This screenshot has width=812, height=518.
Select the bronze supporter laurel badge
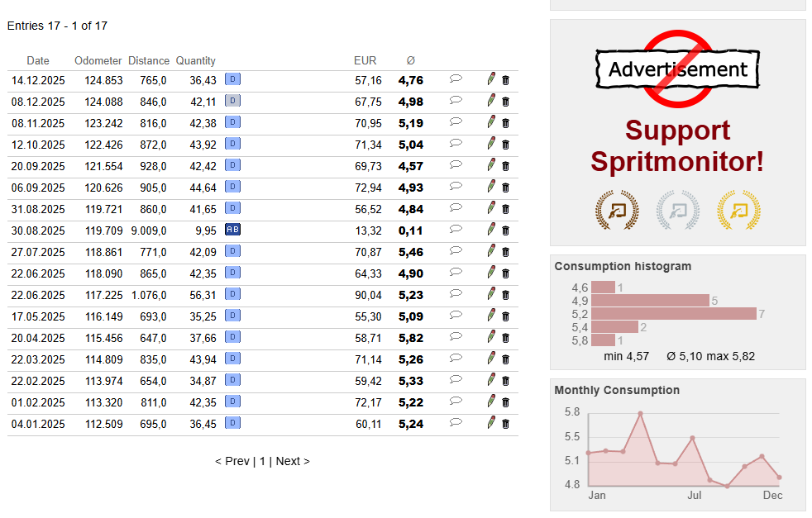[617, 210]
